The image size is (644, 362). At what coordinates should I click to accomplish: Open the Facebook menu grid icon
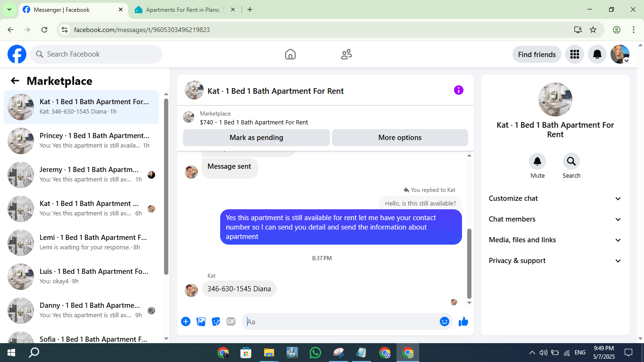coord(574,54)
